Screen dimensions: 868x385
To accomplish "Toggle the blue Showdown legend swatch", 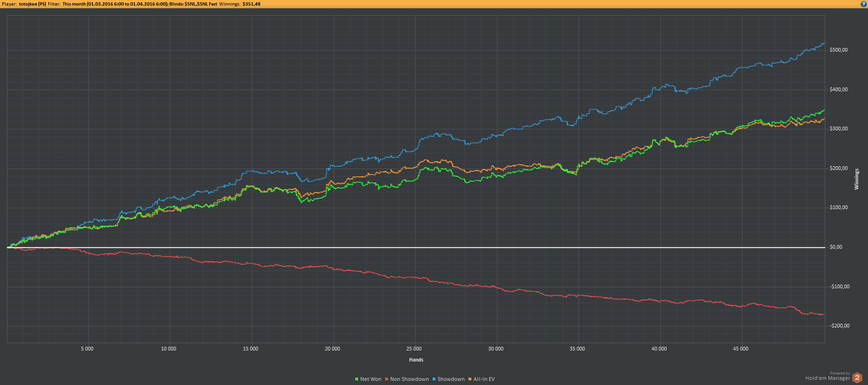I will pyautogui.click(x=434, y=379).
